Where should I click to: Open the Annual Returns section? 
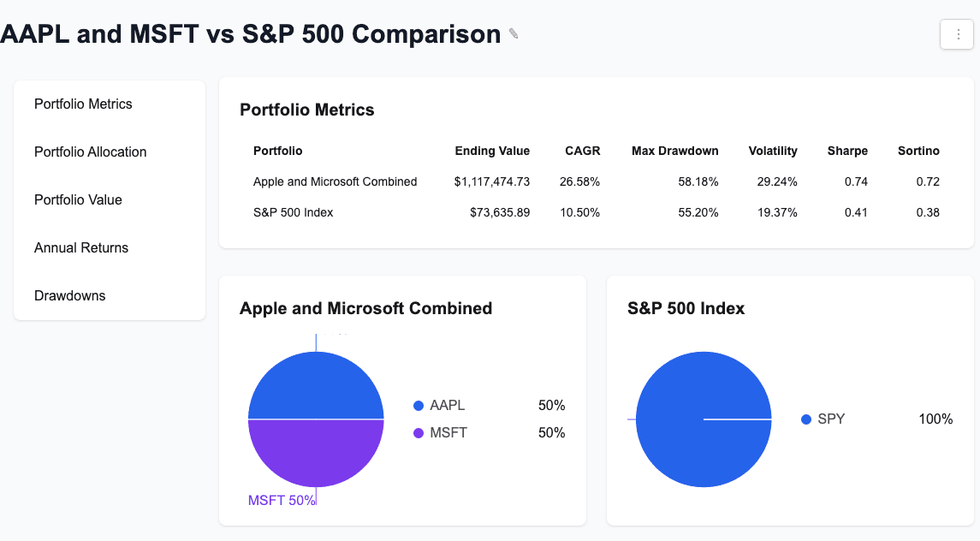[80, 247]
